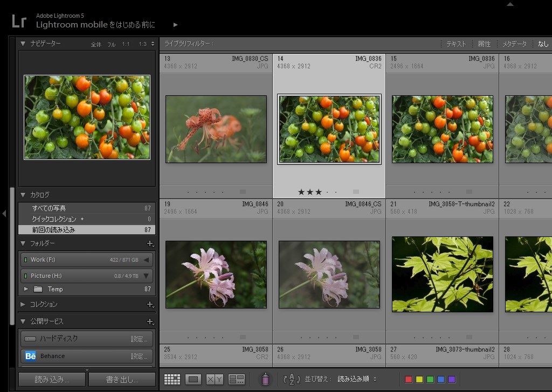Select the spray painter tool
Viewport: 552px width, 392px height.
click(x=265, y=379)
